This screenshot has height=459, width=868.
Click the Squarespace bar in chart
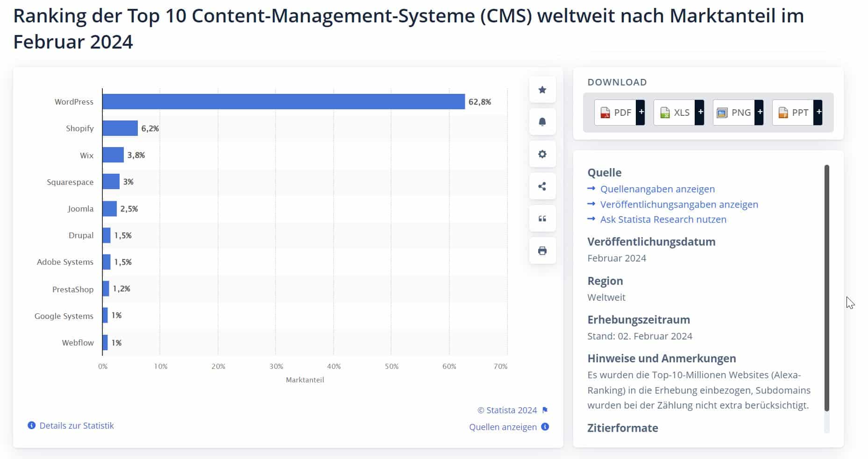click(x=111, y=182)
